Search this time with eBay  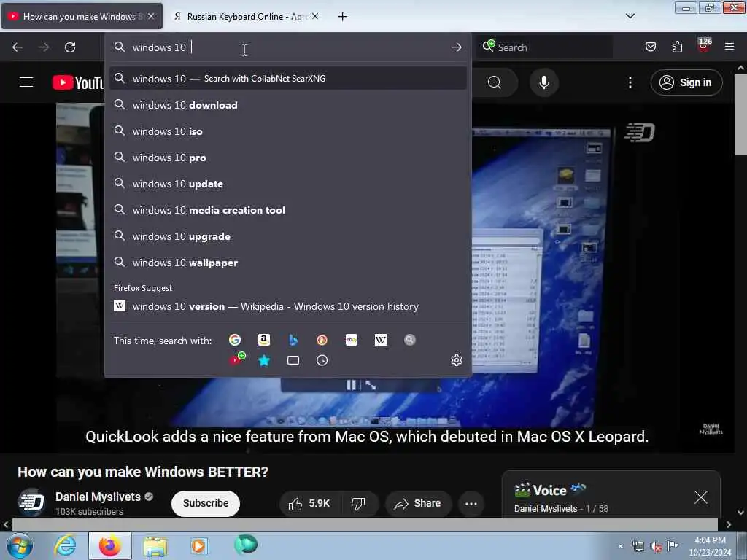(x=352, y=340)
